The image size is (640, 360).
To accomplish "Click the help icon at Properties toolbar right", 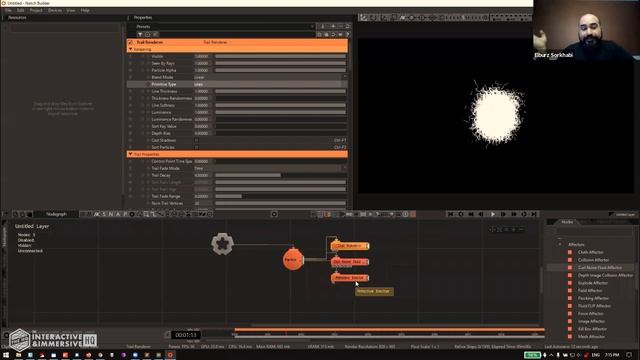I will point(347,35).
